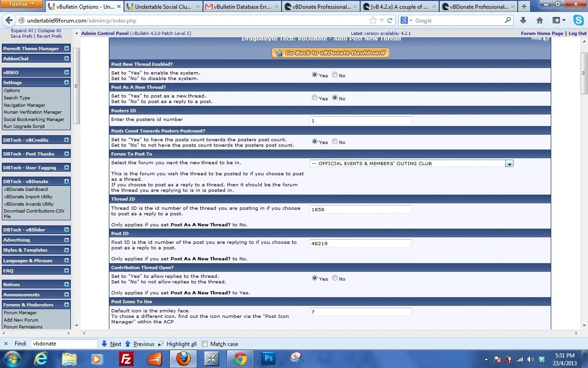Open a new tab with plus button
Image resolution: width=588 pixels, height=368 pixels.
524,6
